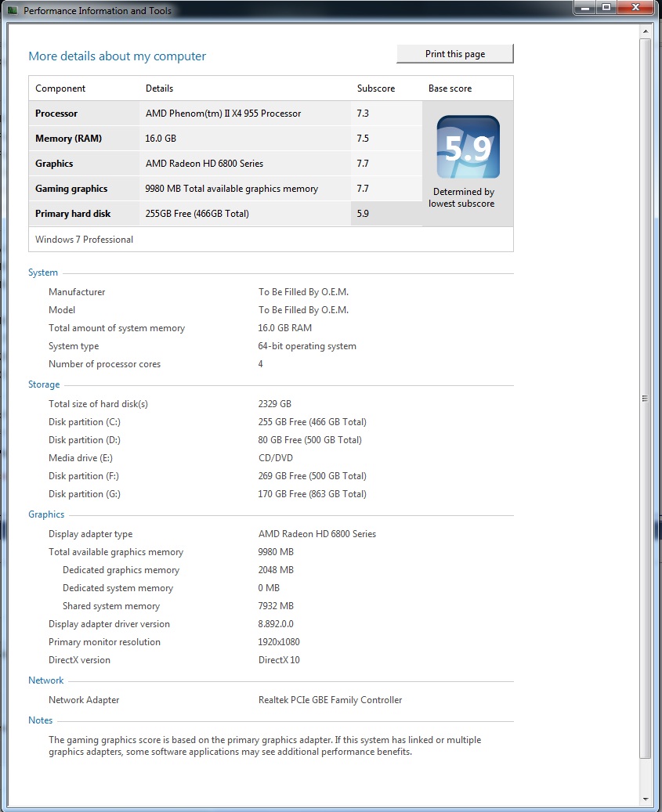Click the AMD Phenom II X4 955 Processor text
This screenshot has width=662, height=812.
pyautogui.click(x=222, y=114)
